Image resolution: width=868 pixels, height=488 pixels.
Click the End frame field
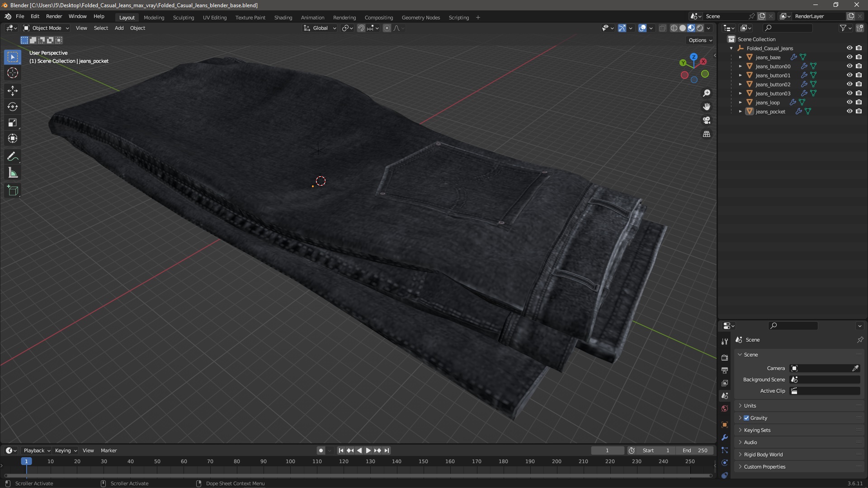click(695, 450)
